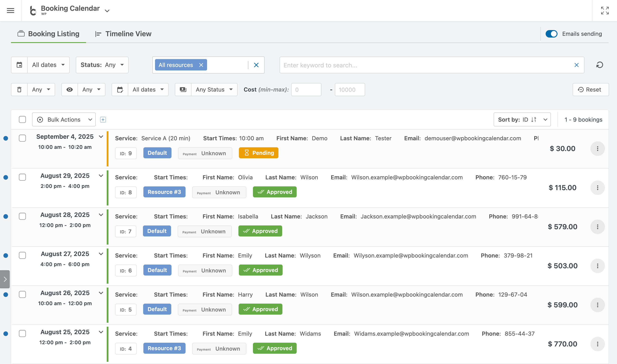Open the creation All dates dropdown in second row

[x=148, y=90]
